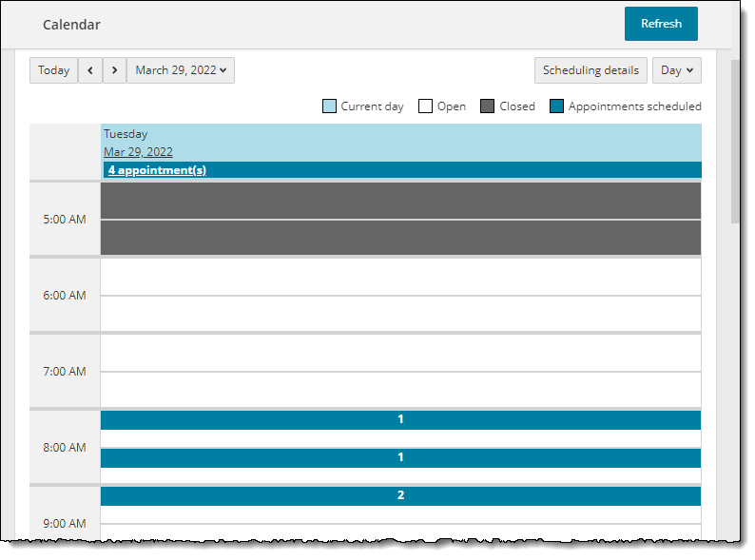Viewport: 755px width, 560px height.
Task: Click the Current day legend swatch
Action: 329,106
